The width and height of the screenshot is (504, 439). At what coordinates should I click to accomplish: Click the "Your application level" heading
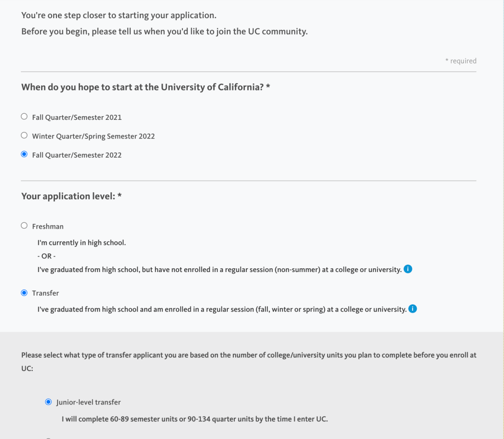point(71,196)
